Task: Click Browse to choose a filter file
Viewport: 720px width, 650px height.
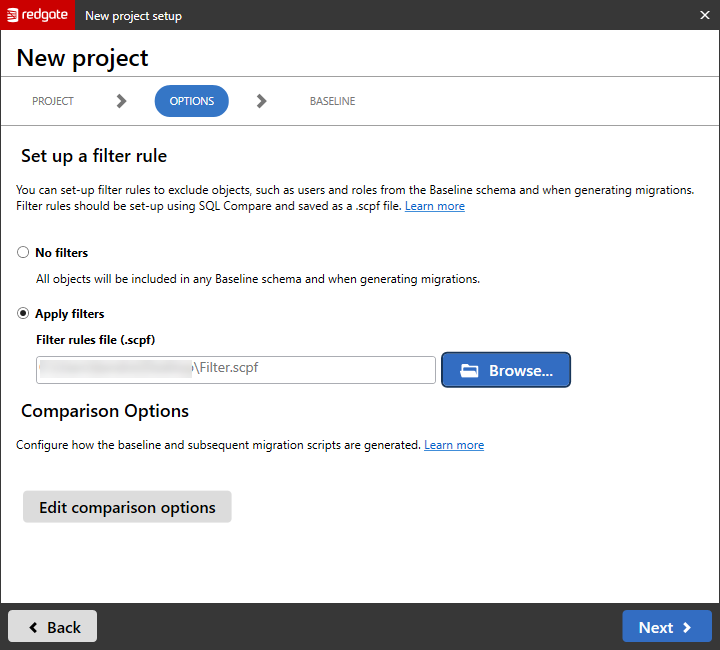Action: (506, 370)
